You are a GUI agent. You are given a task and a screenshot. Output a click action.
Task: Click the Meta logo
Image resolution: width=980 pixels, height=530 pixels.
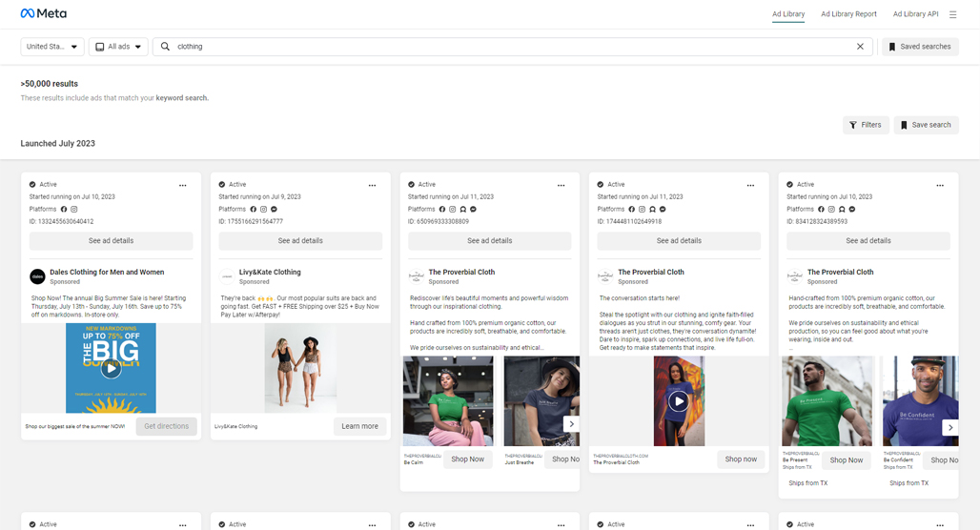click(x=43, y=13)
